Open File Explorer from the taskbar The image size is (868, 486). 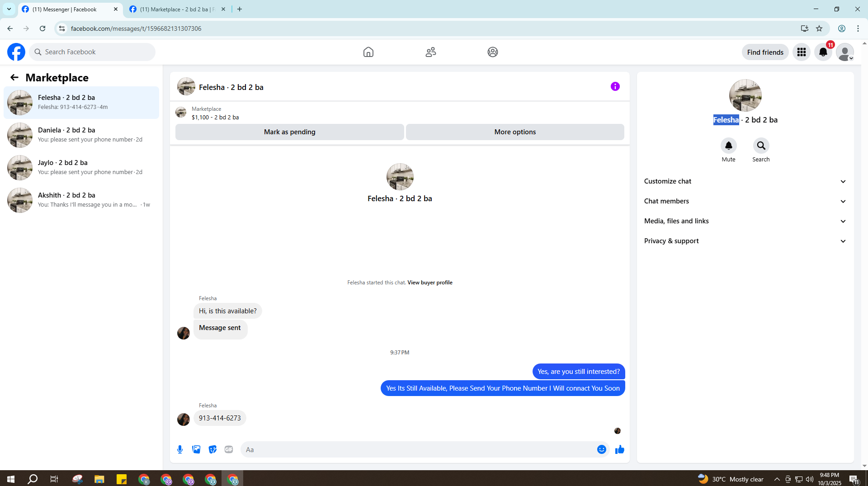(x=99, y=479)
